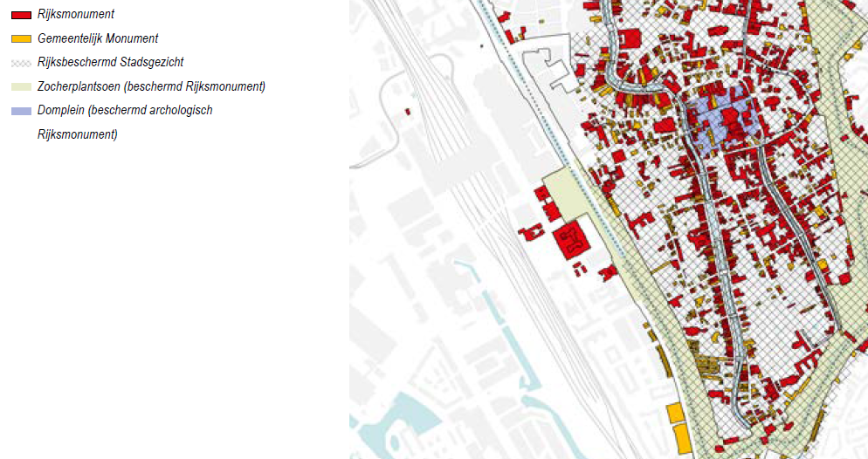This screenshot has width=868, height=459.
Task: Click the small isolated red building west of the rail tracks
Action: tap(408, 113)
